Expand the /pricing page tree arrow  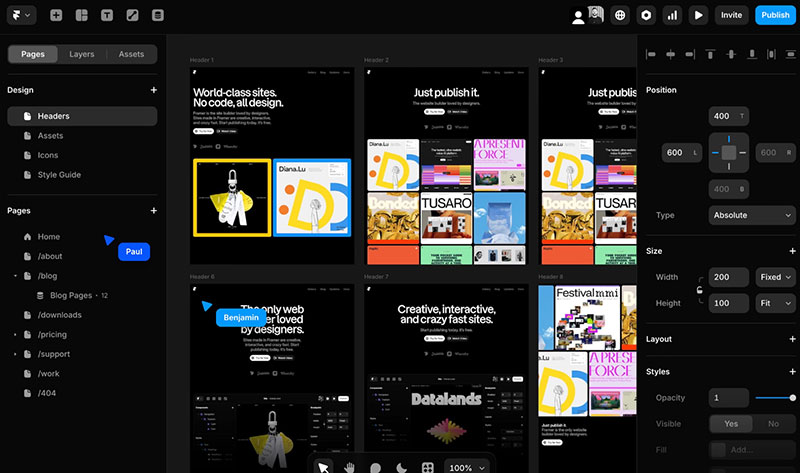click(x=15, y=335)
